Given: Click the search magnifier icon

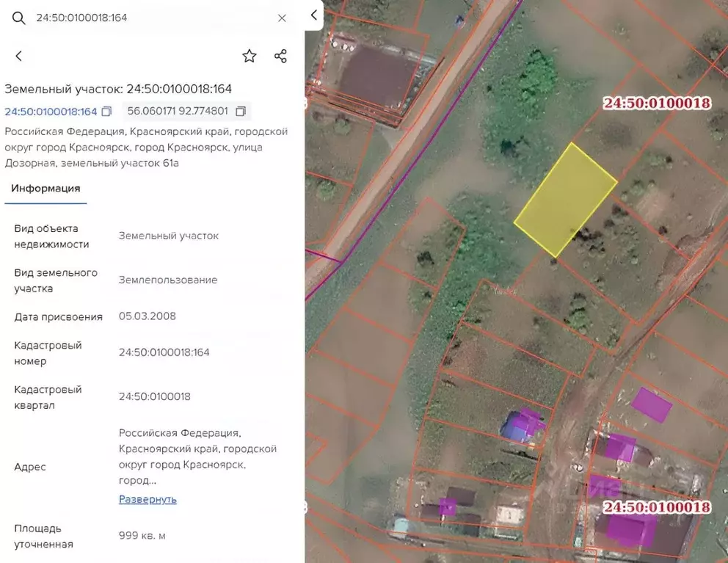Looking at the screenshot, I should tap(18, 18).
